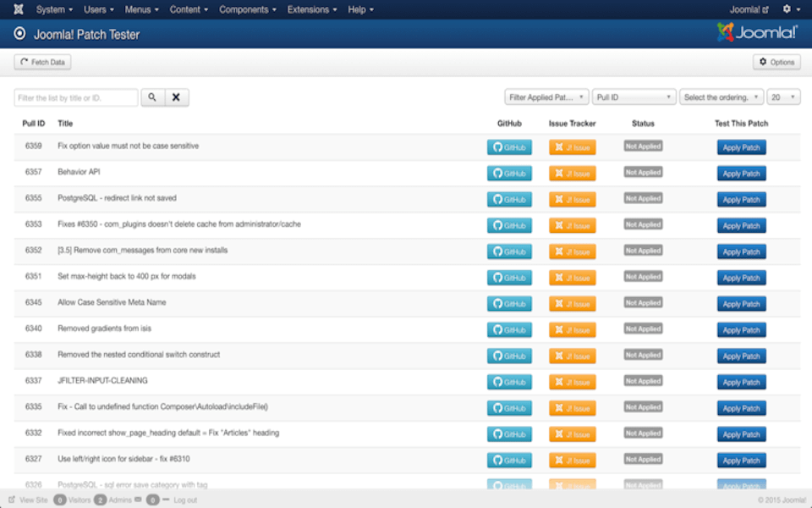Open the settings gear menu at top right
Screen dimensions: 812x508
(x=791, y=9)
